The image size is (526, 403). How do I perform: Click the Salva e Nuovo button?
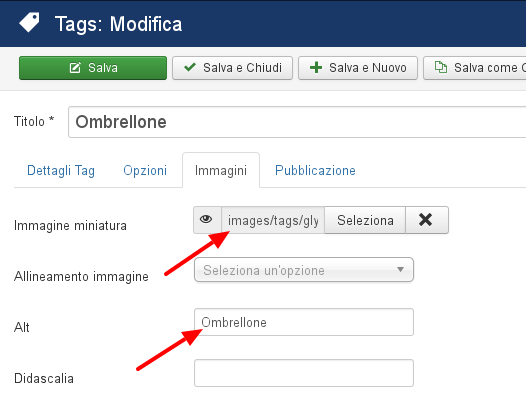[358, 68]
